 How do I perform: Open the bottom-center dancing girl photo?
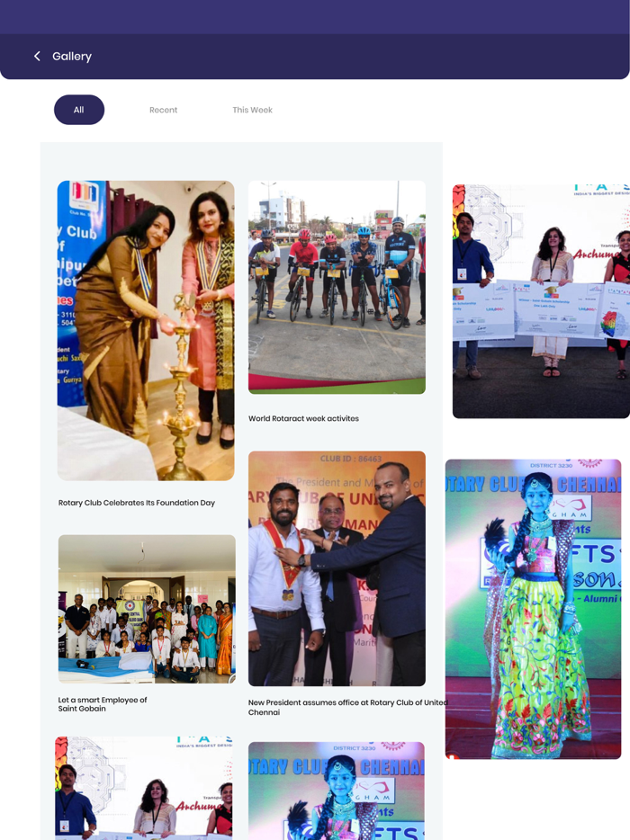pos(337,791)
